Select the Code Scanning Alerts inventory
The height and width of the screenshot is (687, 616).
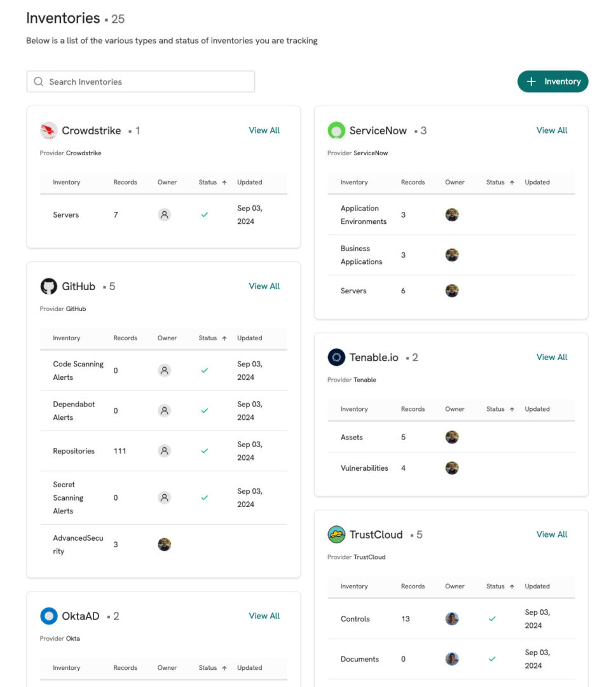click(x=78, y=371)
